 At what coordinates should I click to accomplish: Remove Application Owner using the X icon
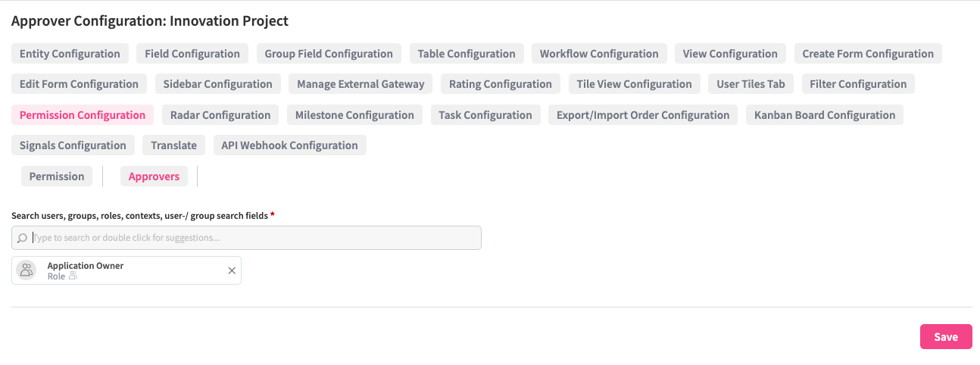232,270
